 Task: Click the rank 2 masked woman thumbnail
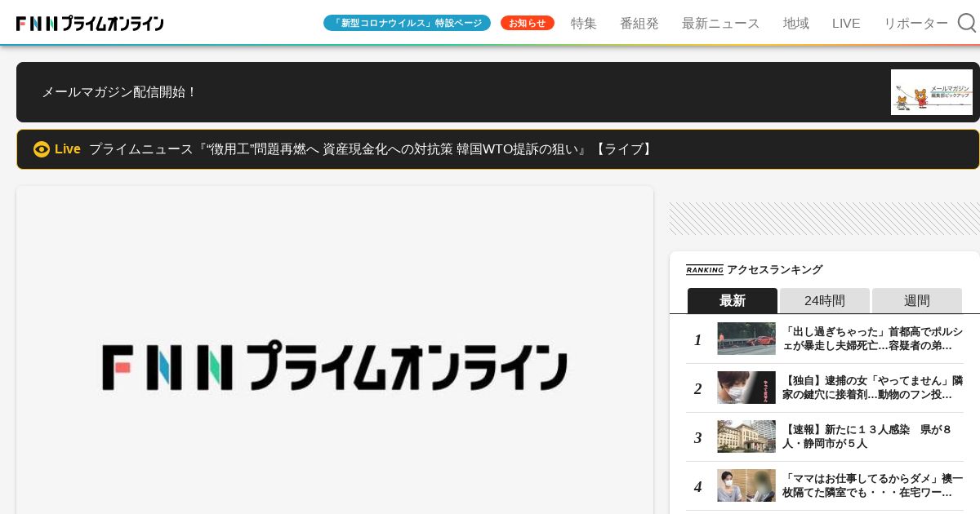746,388
